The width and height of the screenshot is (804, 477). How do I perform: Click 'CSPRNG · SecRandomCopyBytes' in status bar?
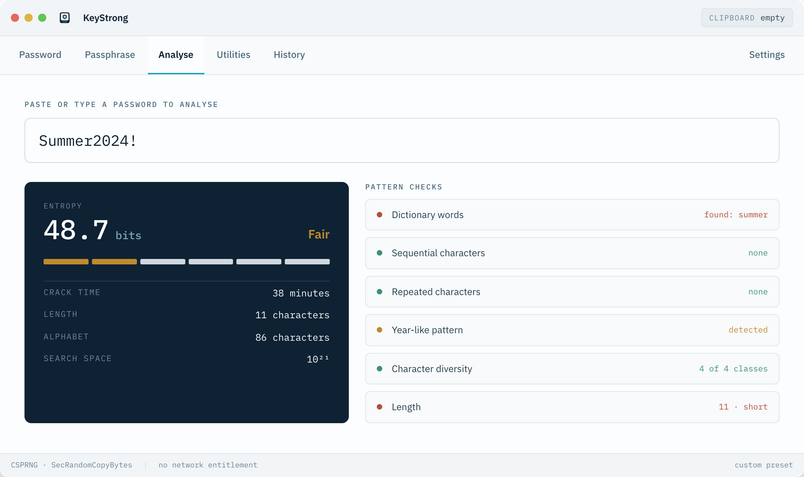click(x=71, y=465)
